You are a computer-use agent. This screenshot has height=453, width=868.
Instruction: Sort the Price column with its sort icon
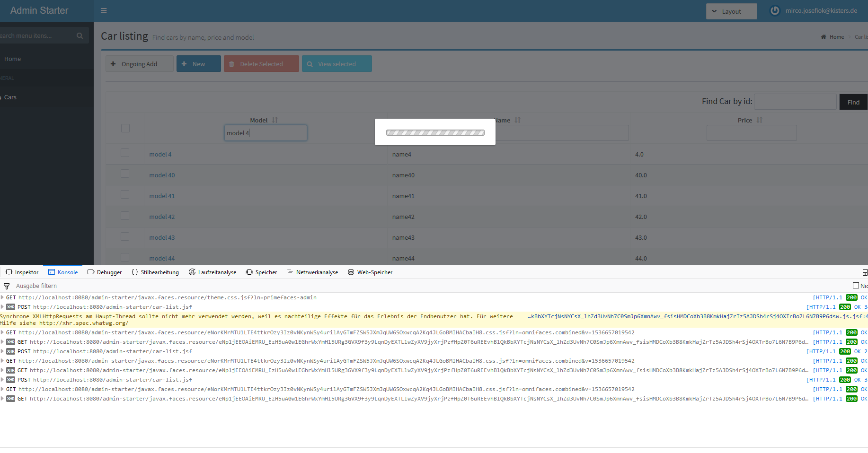click(x=760, y=120)
